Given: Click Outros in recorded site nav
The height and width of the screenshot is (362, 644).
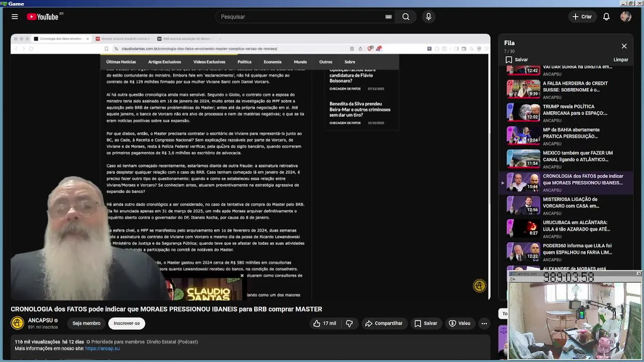Looking at the screenshot, I should click(x=326, y=62).
